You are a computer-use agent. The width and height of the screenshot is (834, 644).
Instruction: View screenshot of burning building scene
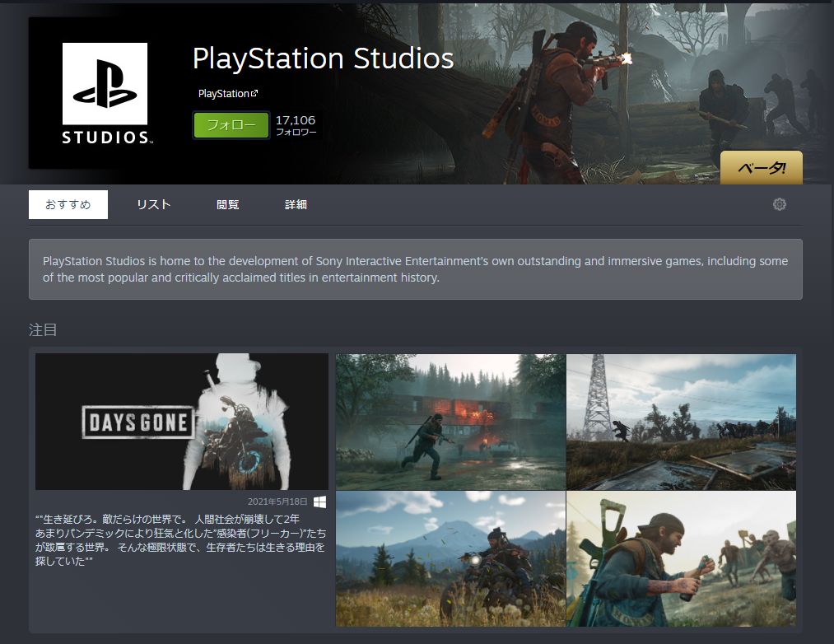pyautogui.click(x=450, y=422)
